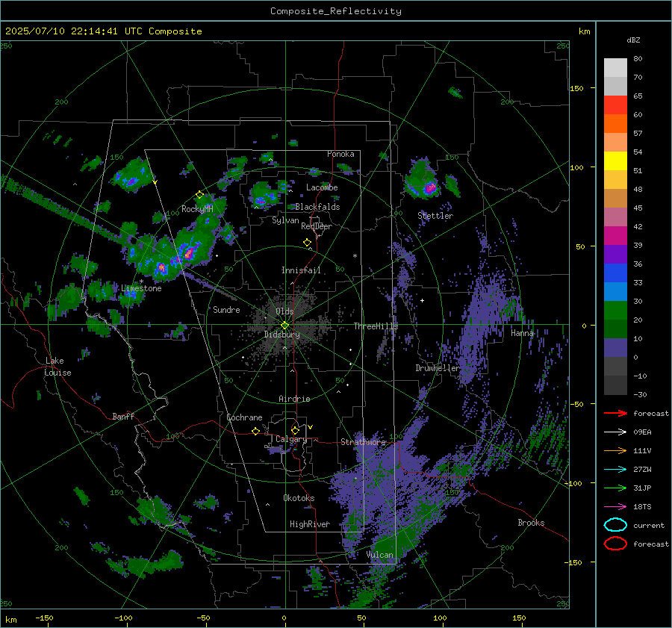Click the Brooks town label
Viewport: 672px width, 628px height.
[531, 523]
